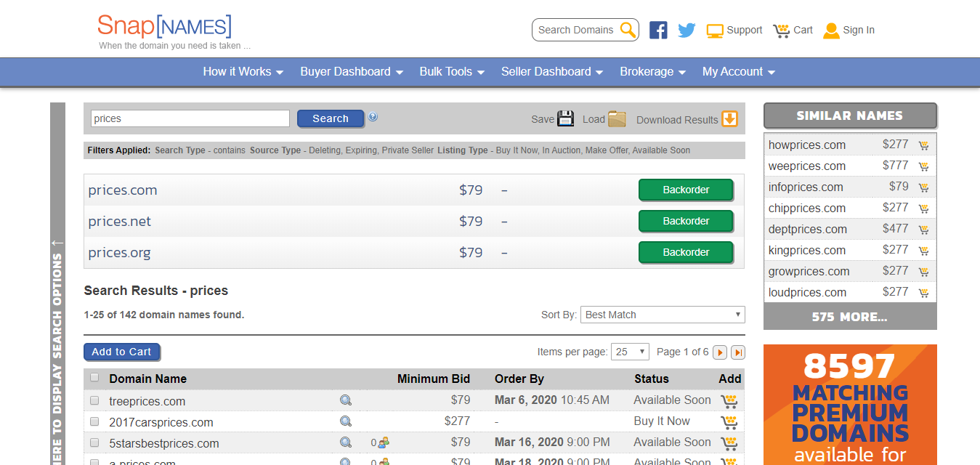Click the Save floppy disk icon
This screenshot has height=465, width=980.
(566, 119)
